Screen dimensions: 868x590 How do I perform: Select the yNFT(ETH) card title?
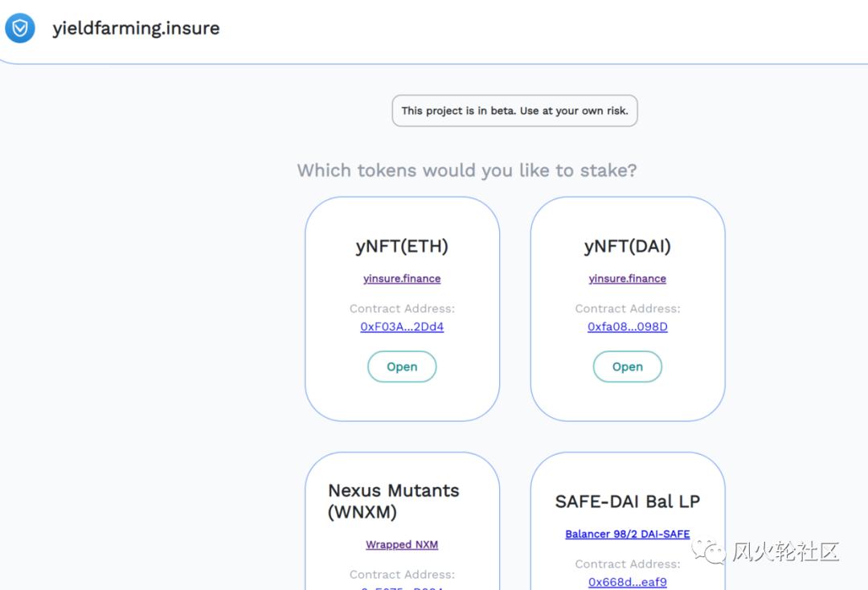pos(402,246)
